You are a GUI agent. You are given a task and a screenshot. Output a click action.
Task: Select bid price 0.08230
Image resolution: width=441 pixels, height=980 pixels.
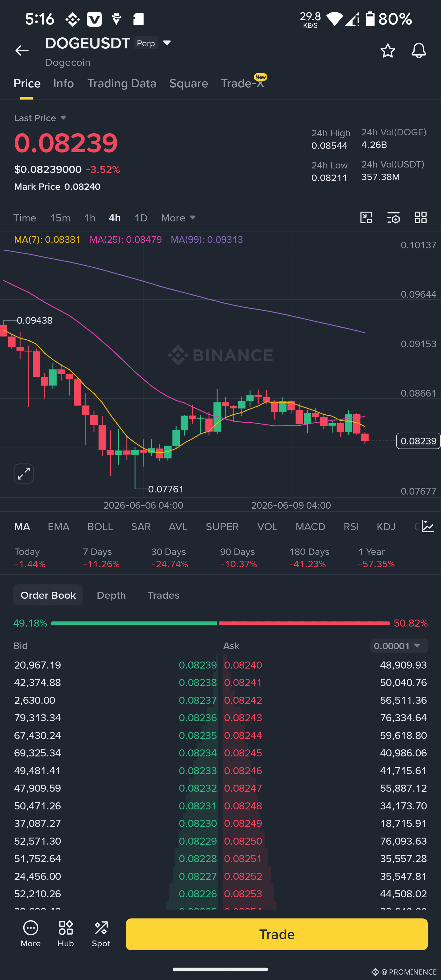(x=198, y=823)
